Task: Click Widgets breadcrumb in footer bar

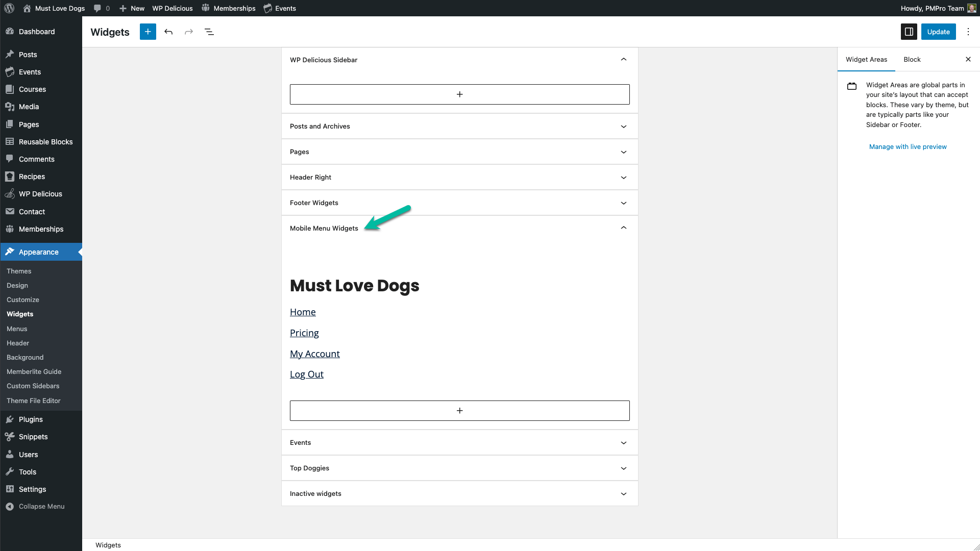Action: (108, 545)
